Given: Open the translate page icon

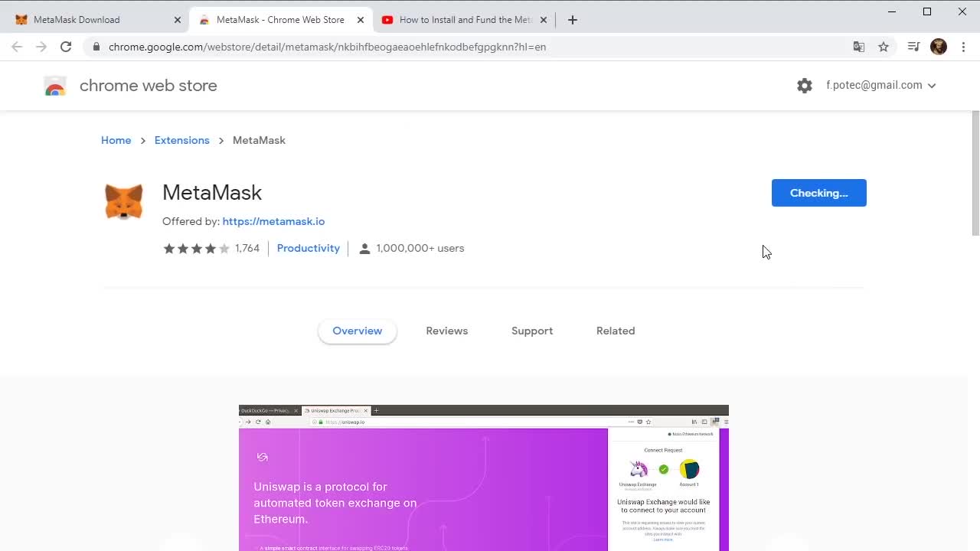Looking at the screenshot, I should point(859,47).
